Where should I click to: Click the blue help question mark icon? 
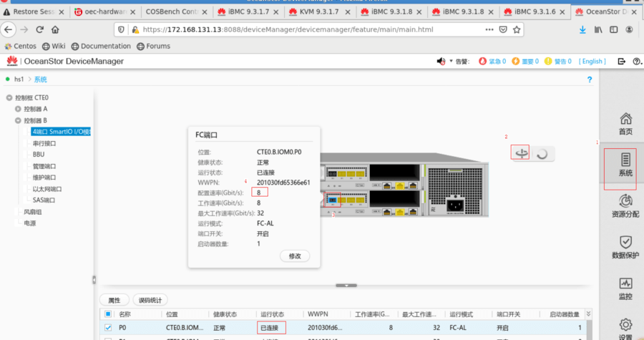click(x=590, y=79)
